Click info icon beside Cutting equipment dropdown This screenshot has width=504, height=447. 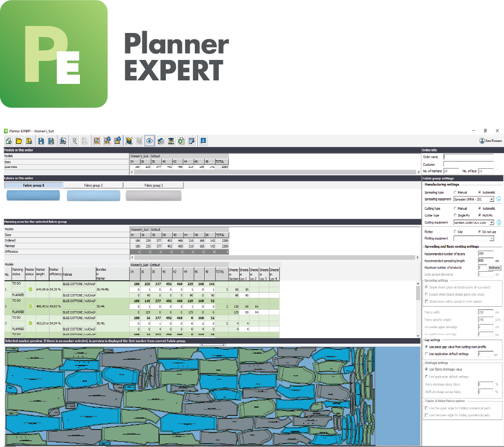point(499,222)
